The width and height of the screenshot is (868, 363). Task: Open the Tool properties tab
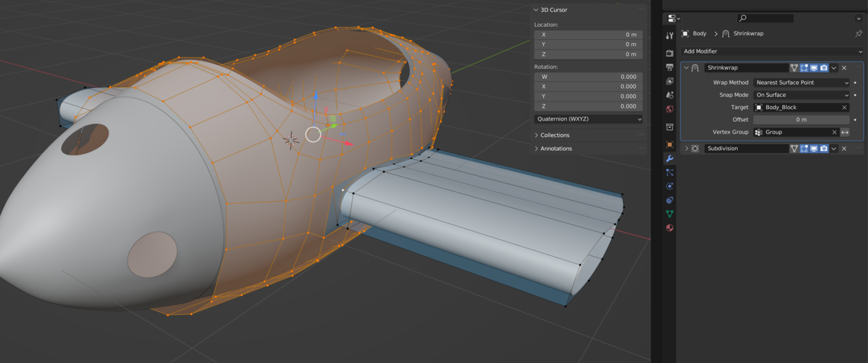point(669,35)
